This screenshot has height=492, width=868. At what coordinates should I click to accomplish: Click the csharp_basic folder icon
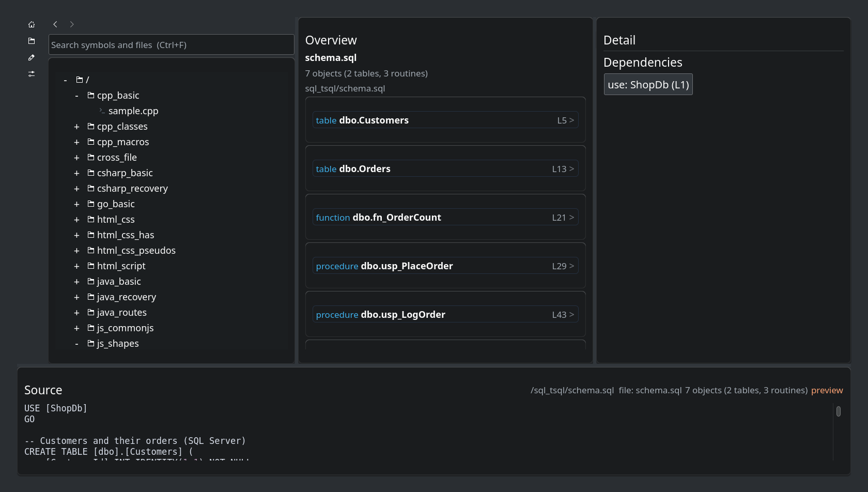pyautogui.click(x=91, y=173)
